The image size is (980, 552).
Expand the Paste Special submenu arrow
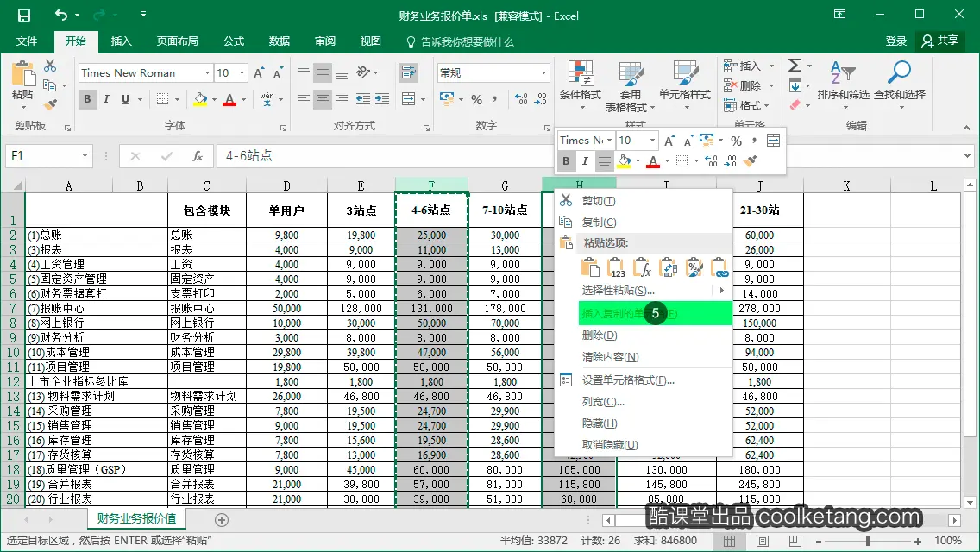(x=721, y=290)
